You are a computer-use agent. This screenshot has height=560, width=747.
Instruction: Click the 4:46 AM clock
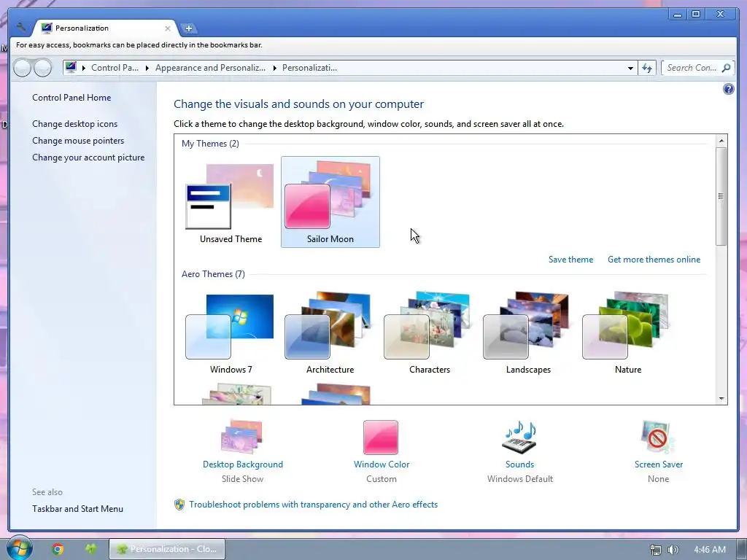pos(709,550)
